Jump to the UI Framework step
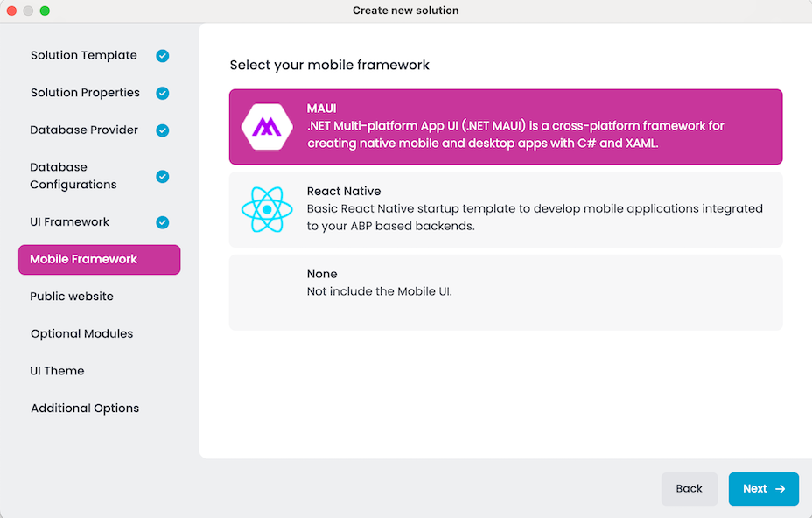 (x=69, y=222)
